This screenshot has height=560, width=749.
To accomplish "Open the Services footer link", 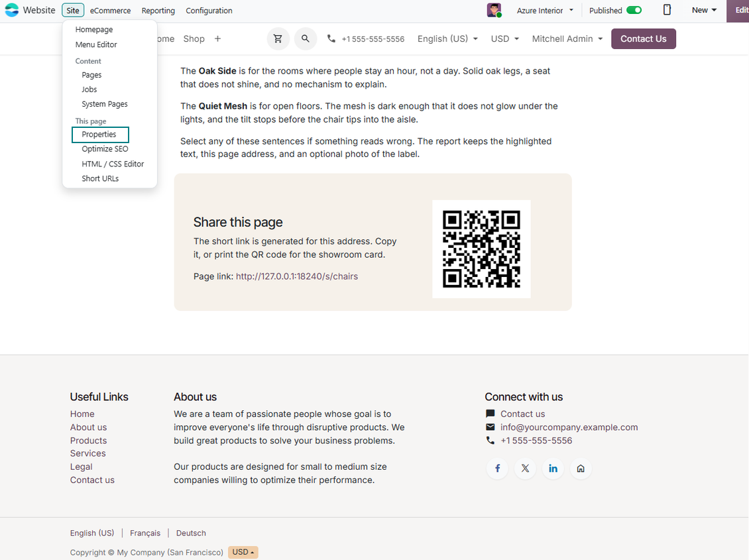I will coord(88,453).
